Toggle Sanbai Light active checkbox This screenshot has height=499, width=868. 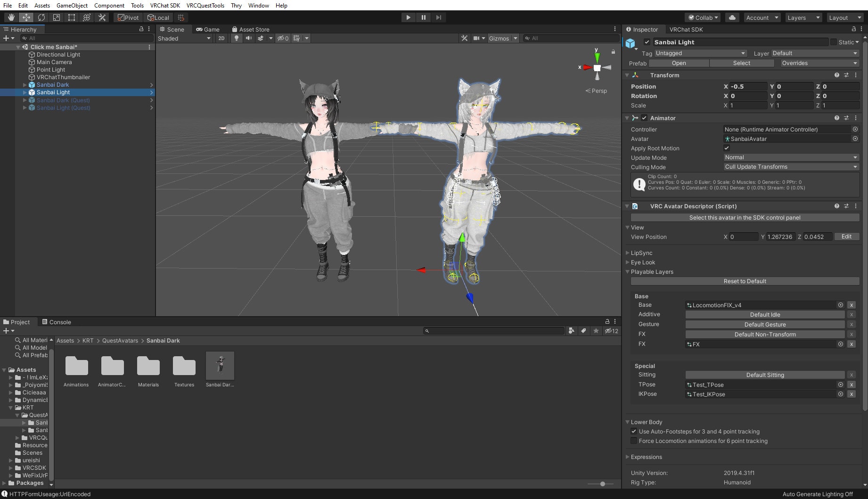coord(647,42)
